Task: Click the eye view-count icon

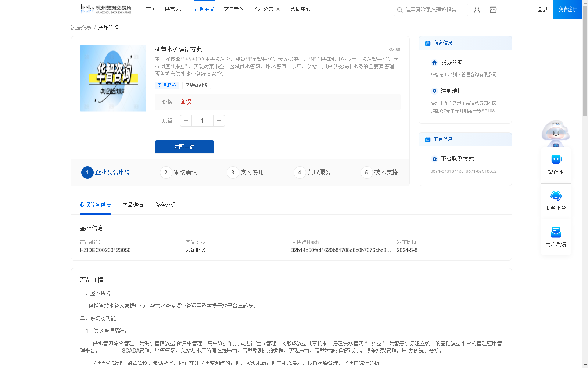Action: 391,50
